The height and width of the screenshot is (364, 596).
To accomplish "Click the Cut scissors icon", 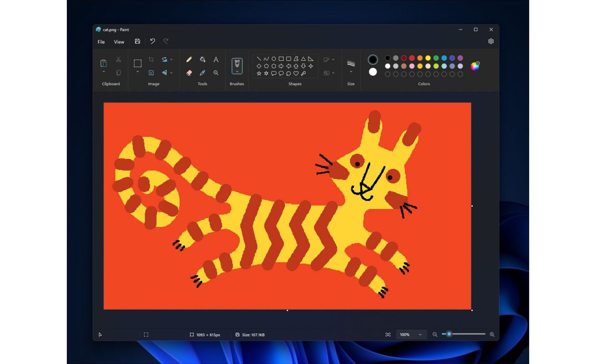I will [118, 59].
